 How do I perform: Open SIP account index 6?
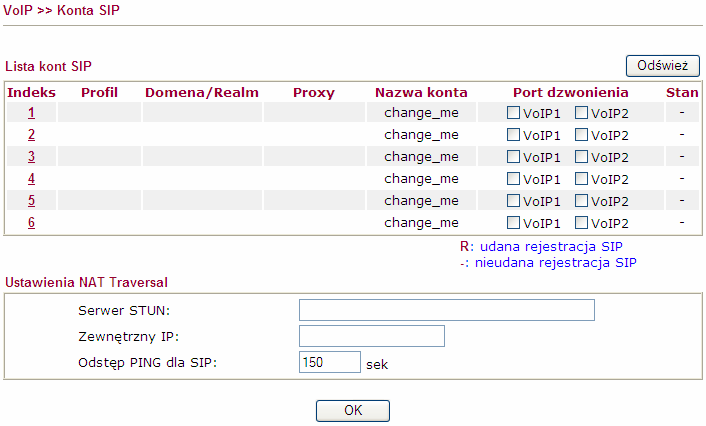[31, 222]
